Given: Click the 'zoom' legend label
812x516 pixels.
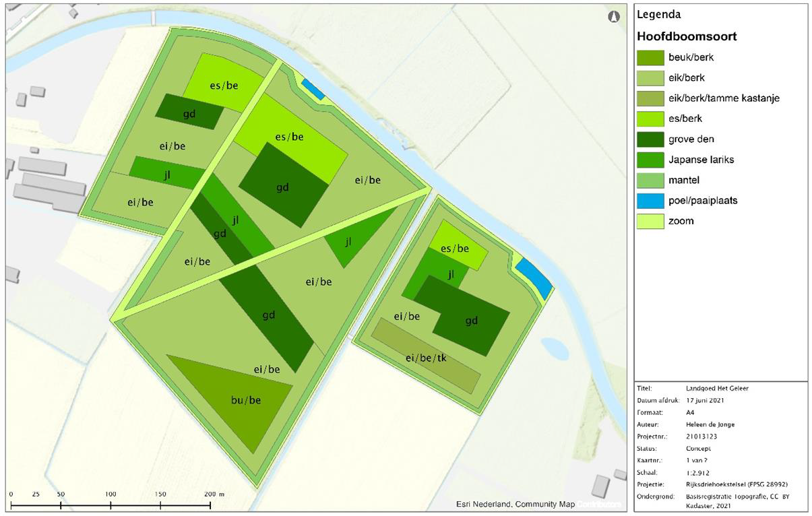Looking at the screenshot, I should coord(681,221).
